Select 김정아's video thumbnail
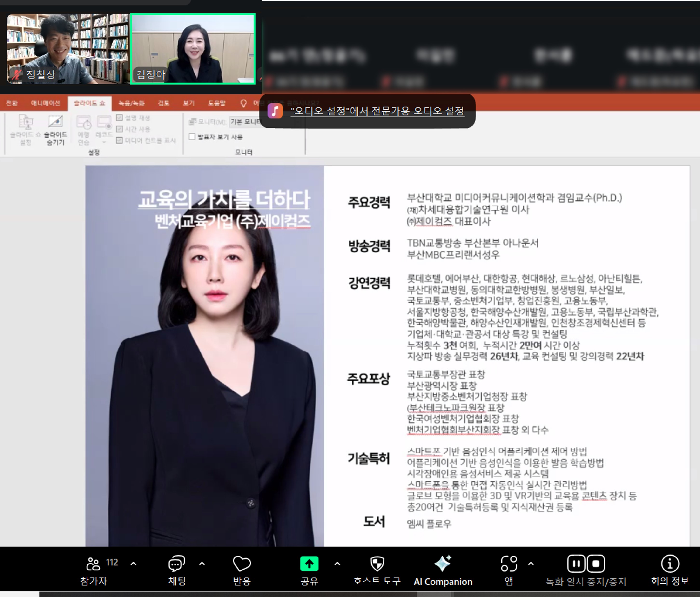 (193, 49)
